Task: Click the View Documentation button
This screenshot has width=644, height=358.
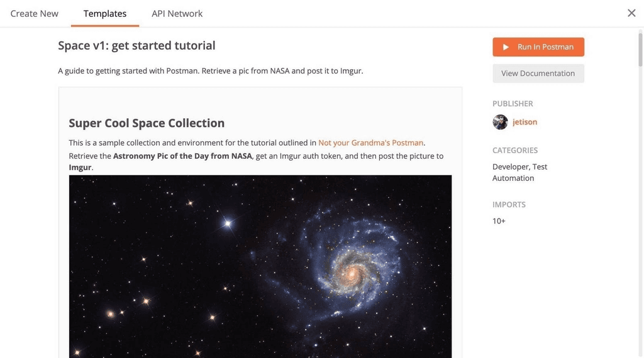Action: pyautogui.click(x=538, y=73)
